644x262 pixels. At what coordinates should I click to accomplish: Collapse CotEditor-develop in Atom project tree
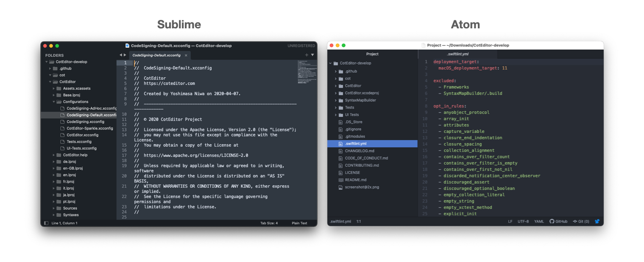331,63
